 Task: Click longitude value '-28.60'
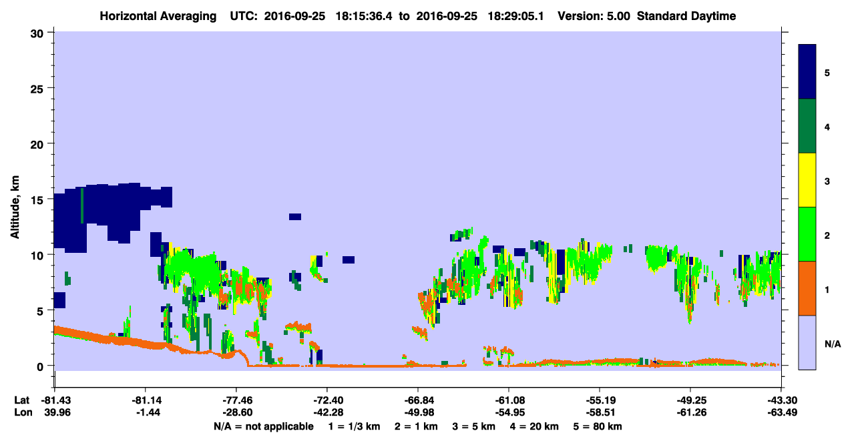[236, 413]
